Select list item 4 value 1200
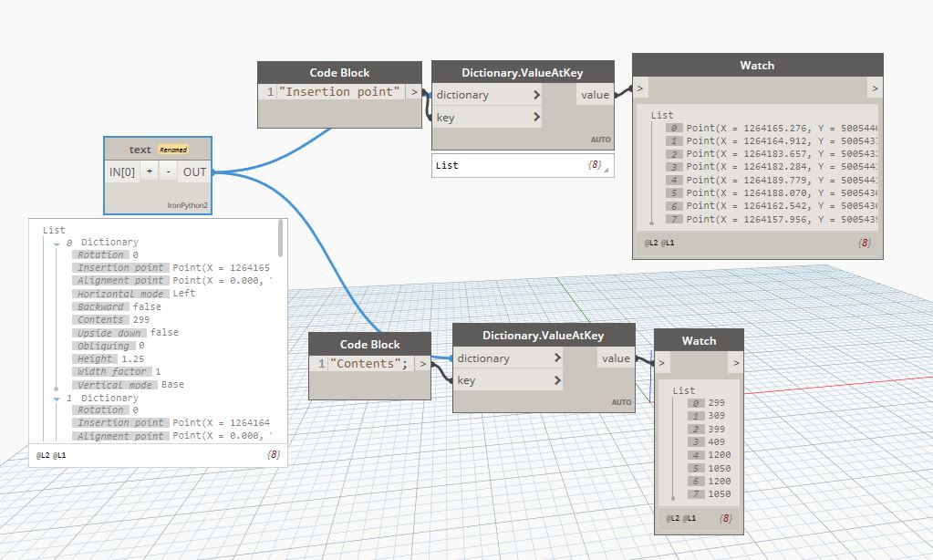933x560 pixels. (720, 454)
